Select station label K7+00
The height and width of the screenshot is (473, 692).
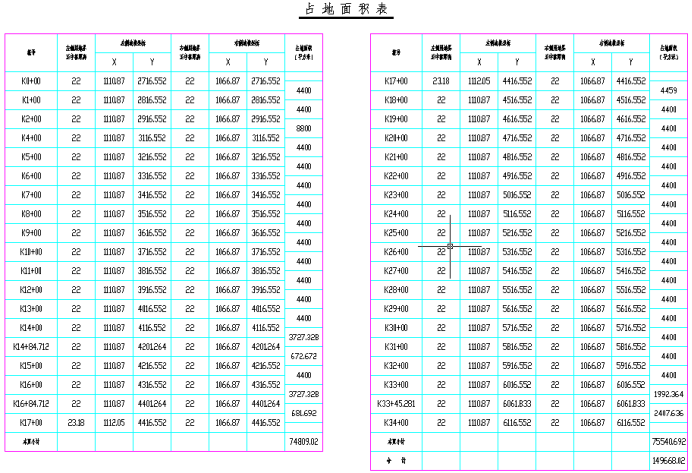(31, 195)
